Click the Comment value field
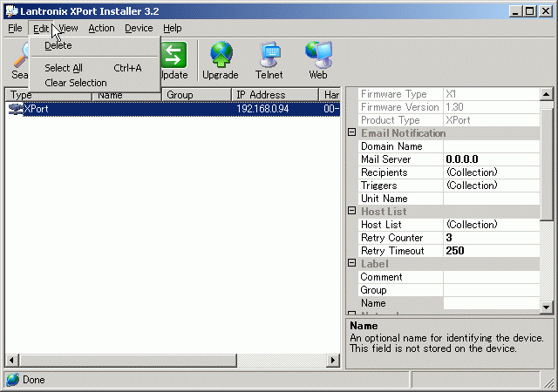 click(x=492, y=277)
